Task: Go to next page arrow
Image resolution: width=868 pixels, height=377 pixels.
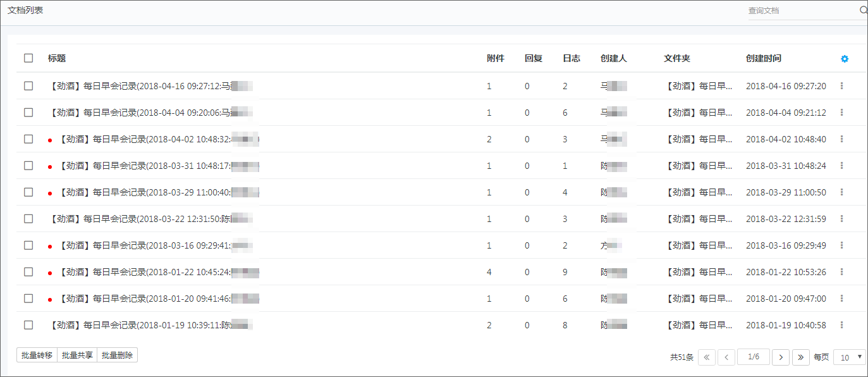Action: click(781, 357)
